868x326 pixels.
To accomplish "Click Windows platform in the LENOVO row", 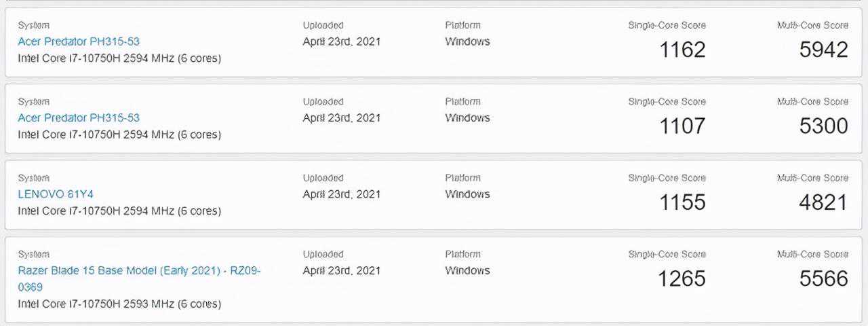I will tap(467, 194).
